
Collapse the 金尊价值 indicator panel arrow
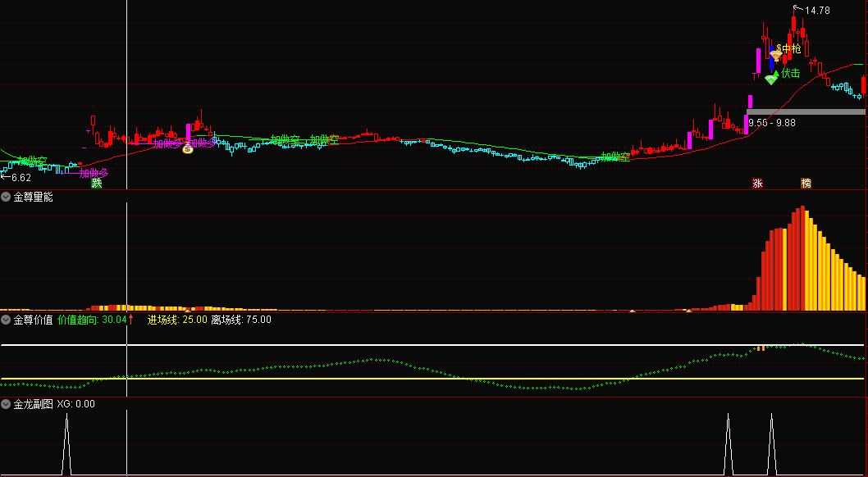(6, 319)
